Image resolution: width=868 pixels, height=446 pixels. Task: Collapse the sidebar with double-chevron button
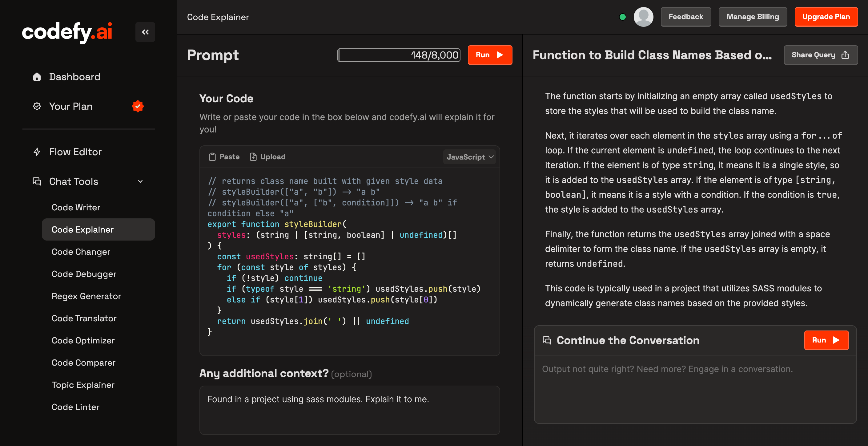145,32
